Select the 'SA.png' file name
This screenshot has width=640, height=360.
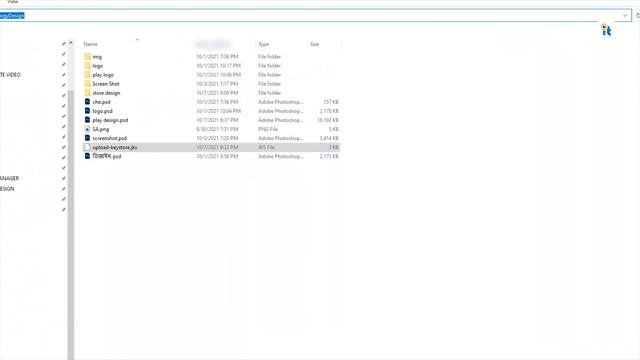[x=100, y=129]
